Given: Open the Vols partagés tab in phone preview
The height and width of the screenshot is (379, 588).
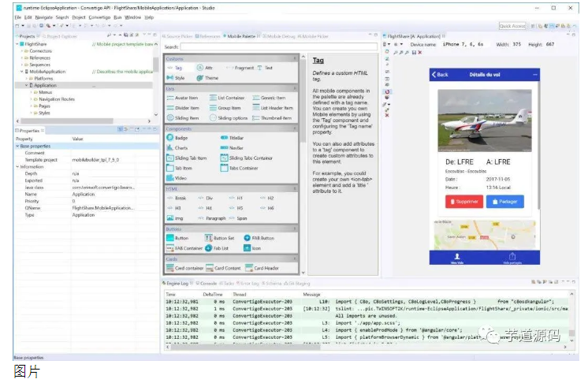Looking at the screenshot, I should pyautogui.click(x=512, y=258).
